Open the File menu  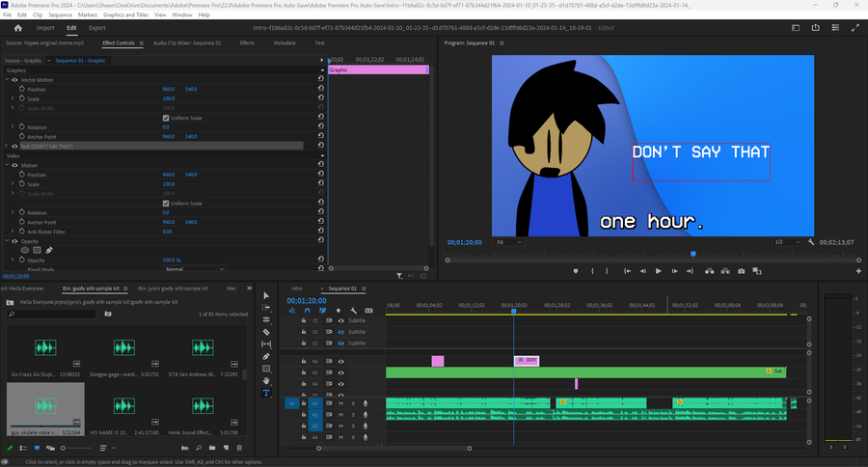point(7,15)
